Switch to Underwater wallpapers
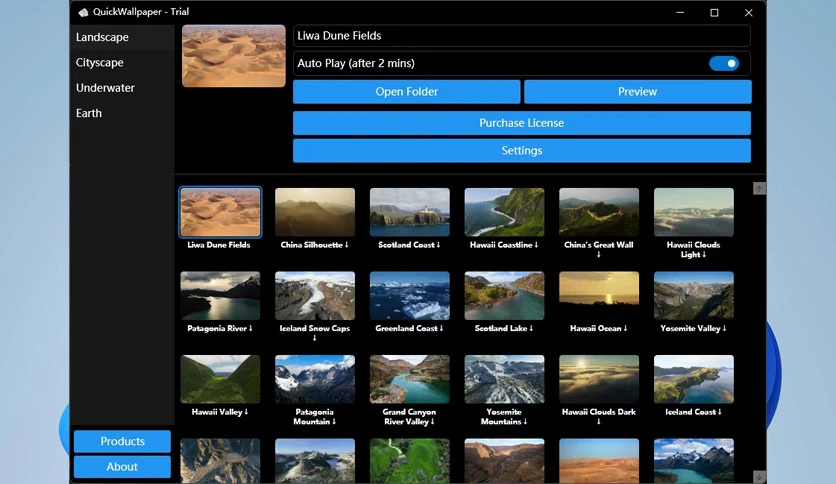This screenshot has width=836, height=484. point(122,88)
